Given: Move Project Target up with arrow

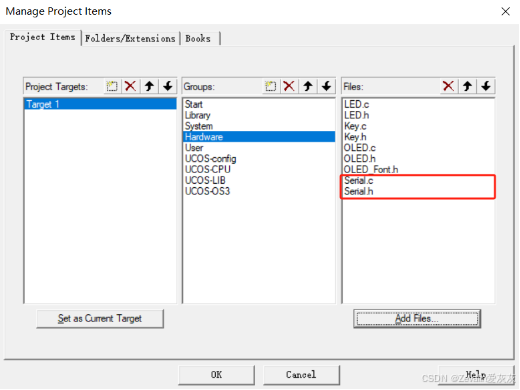Looking at the screenshot, I should (x=149, y=86).
